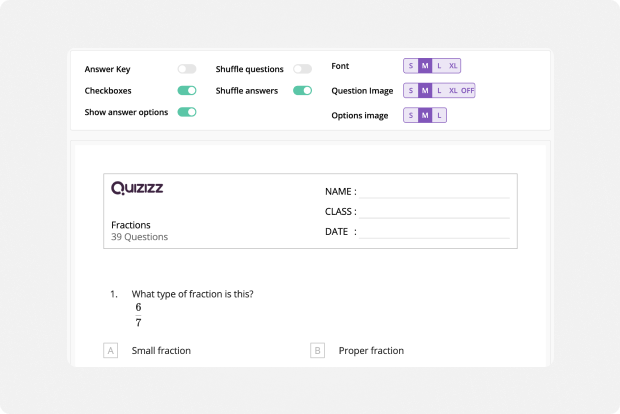The width and height of the screenshot is (620, 414).
Task: Select Font size M
Action: [425, 66]
